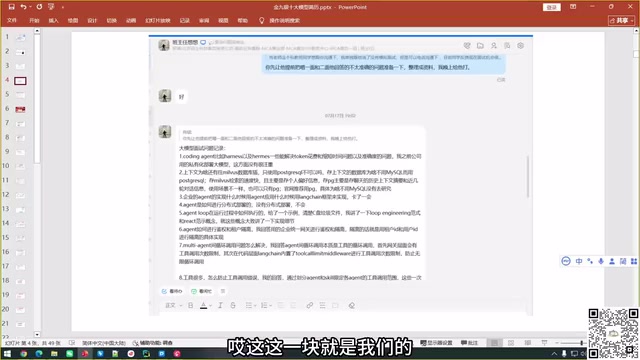Click the IME logo icon
Image resolution: width=640 pixels, height=360 pixels.
click(x=566, y=261)
